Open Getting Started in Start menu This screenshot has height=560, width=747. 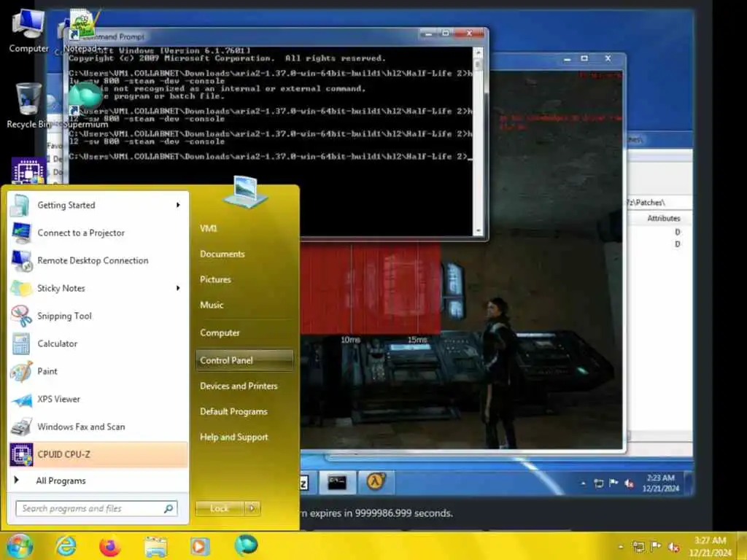tap(98, 205)
